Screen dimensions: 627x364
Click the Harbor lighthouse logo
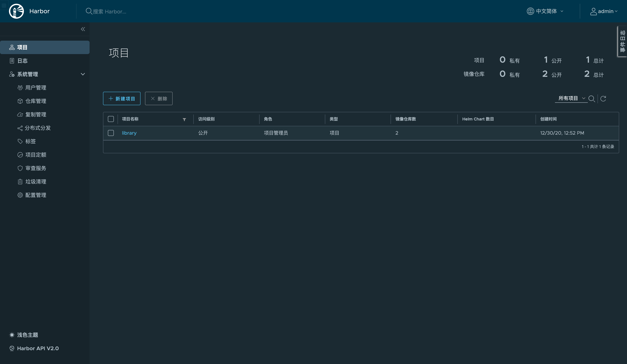coord(16,11)
